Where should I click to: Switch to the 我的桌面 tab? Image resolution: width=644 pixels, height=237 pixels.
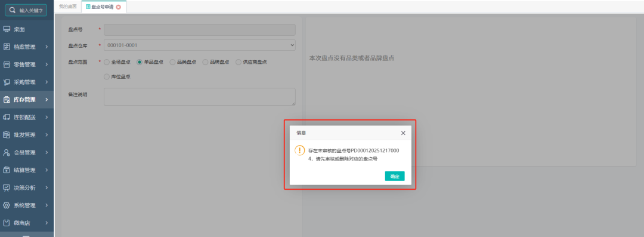(x=68, y=7)
